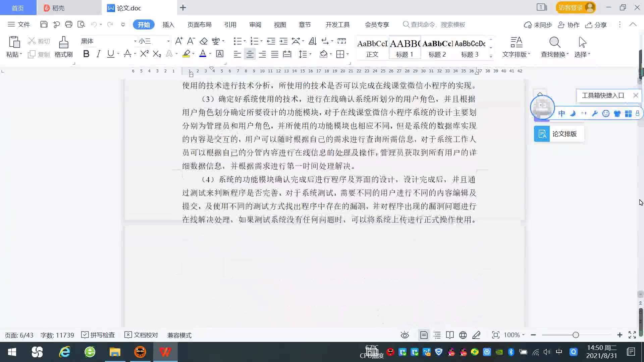Viewport: 644px width, 362px height.
Task: Open the 插入 ribbon tab
Action: [x=168, y=24]
